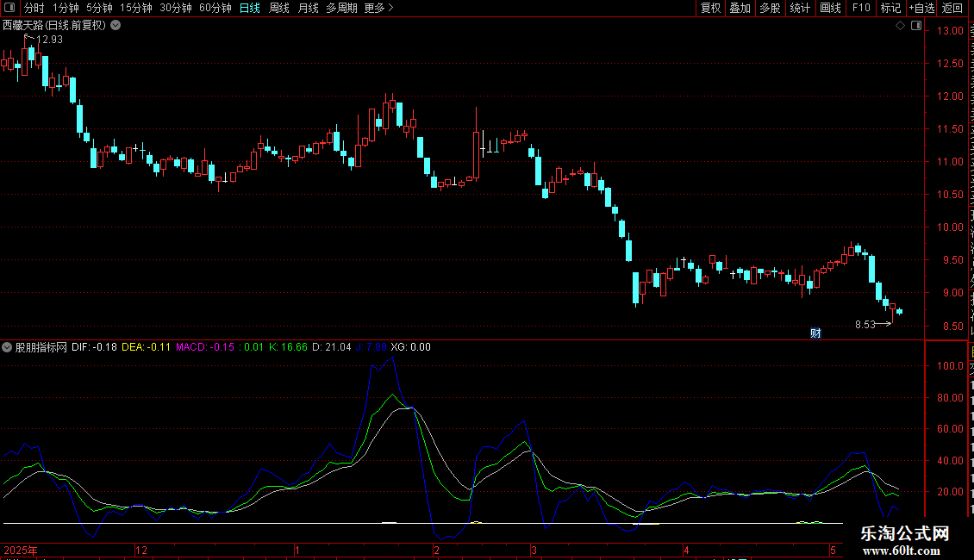This screenshot has height=560, width=974.
Task: Click the 财 financial marker icon
Action: point(815,333)
